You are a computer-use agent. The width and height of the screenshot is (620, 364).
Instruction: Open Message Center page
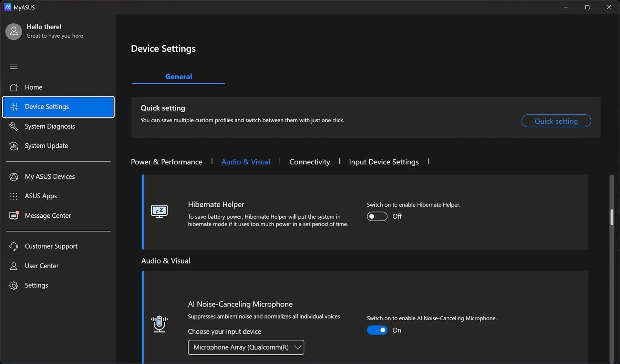(58, 215)
